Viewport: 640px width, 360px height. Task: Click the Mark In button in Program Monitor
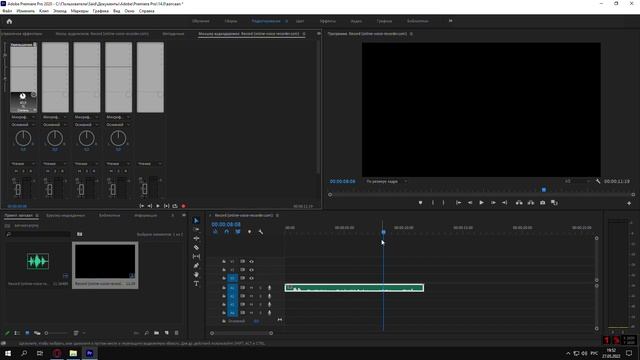[x=433, y=203]
